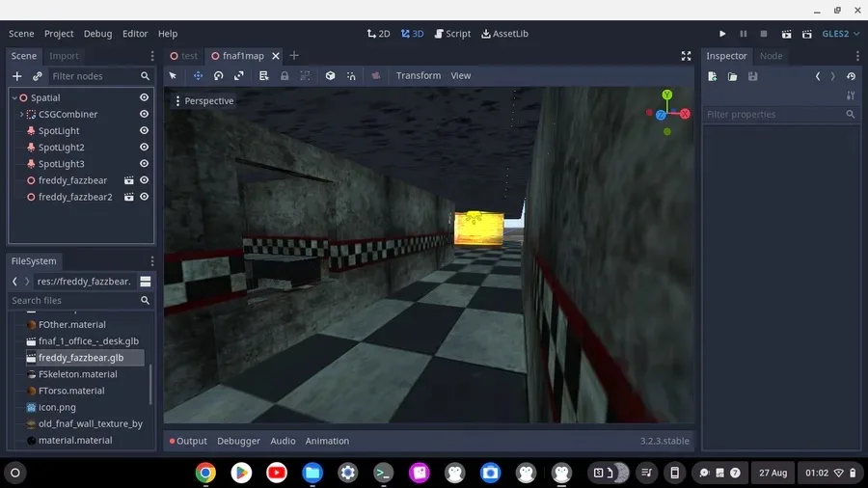Toggle visibility of SpotLight3
The image size is (868, 488).
(x=144, y=164)
